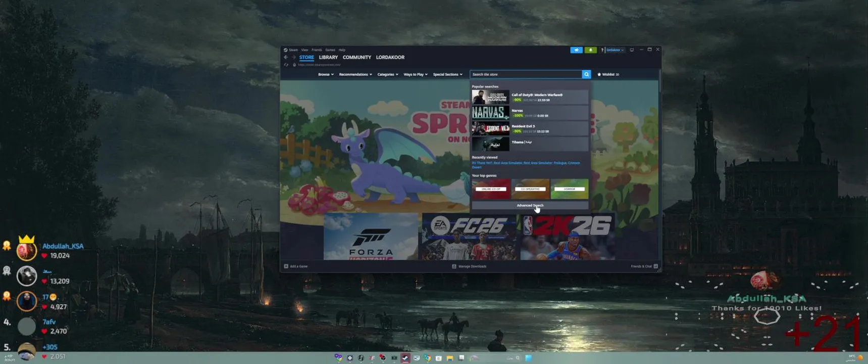Image resolution: width=868 pixels, height=364 pixels.
Task: Open the Co-operative genre tile
Action: tap(530, 189)
